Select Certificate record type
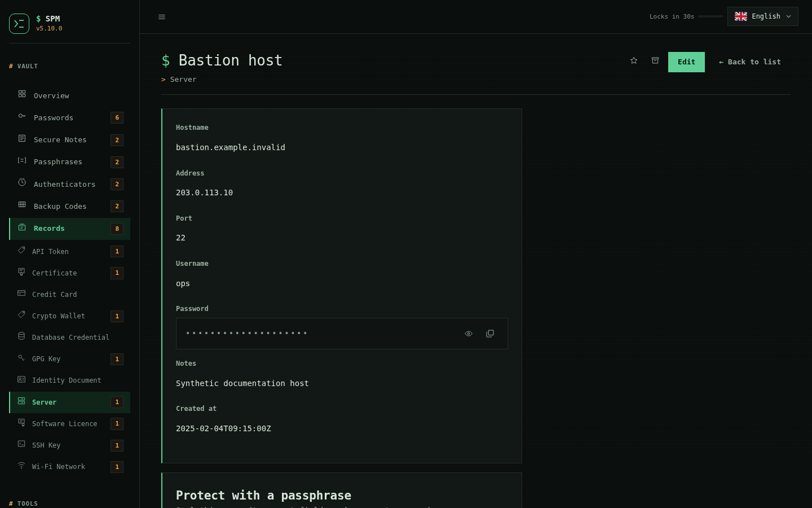 70,273
